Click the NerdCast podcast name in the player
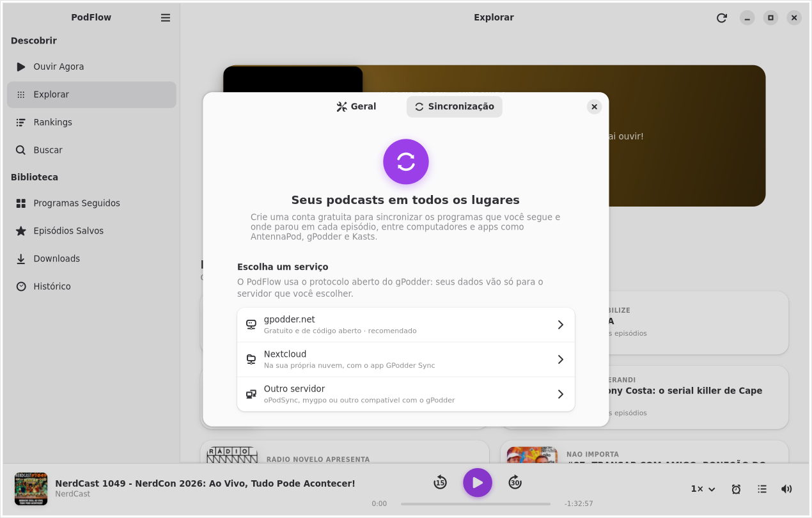This screenshot has height=518, width=812. [x=73, y=494]
